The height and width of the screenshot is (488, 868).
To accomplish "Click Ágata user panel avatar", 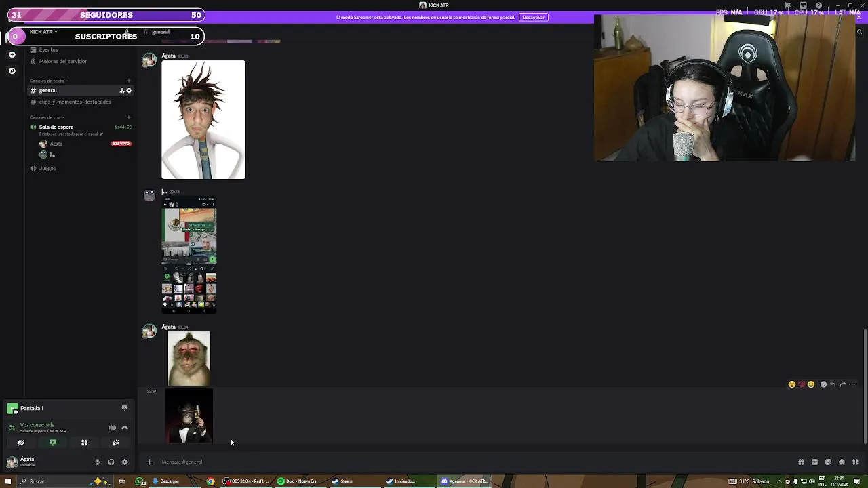I will click(x=12, y=462).
